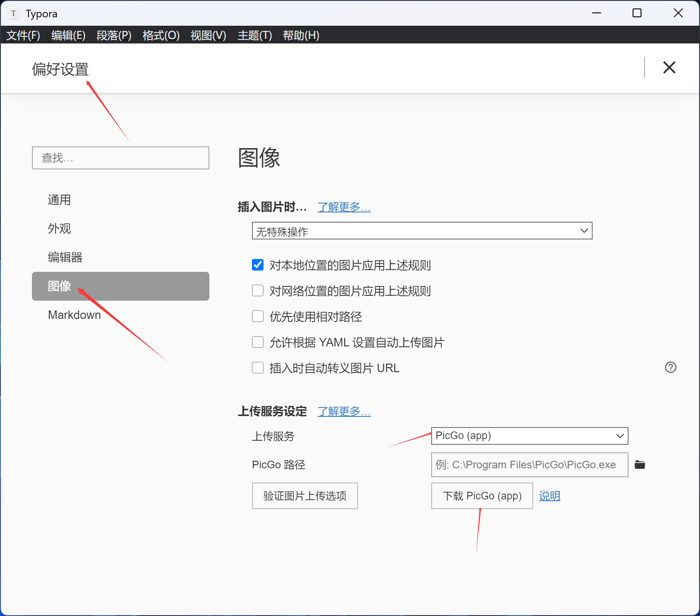Open 了解更多 link next to 上传服务设定

point(344,411)
